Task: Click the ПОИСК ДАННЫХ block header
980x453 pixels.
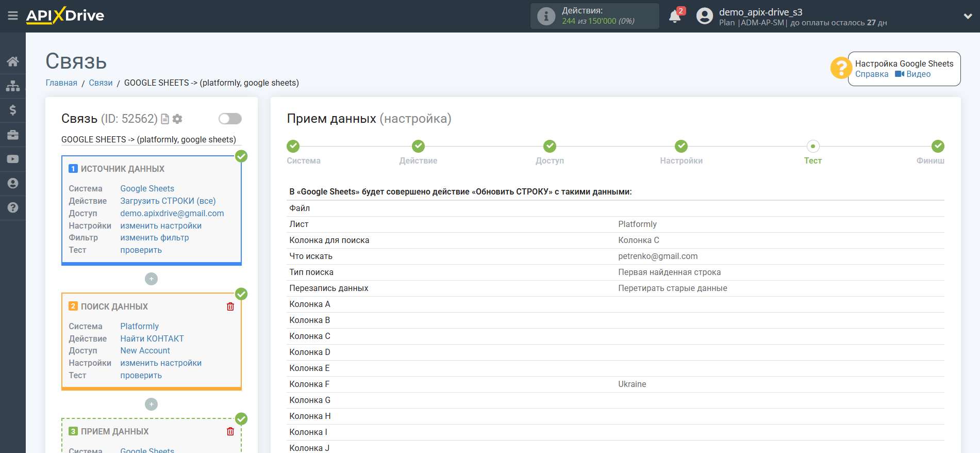Action: [114, 306]
